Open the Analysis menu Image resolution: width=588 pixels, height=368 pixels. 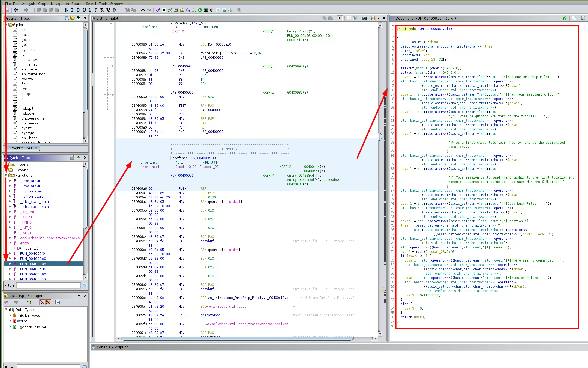pos(29,4)
